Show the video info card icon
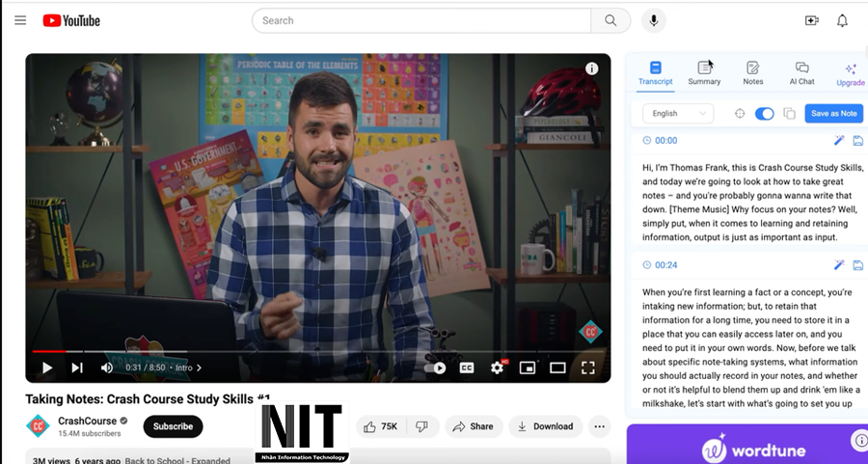This screenshot has height=464, width=868. pos(592,68)
